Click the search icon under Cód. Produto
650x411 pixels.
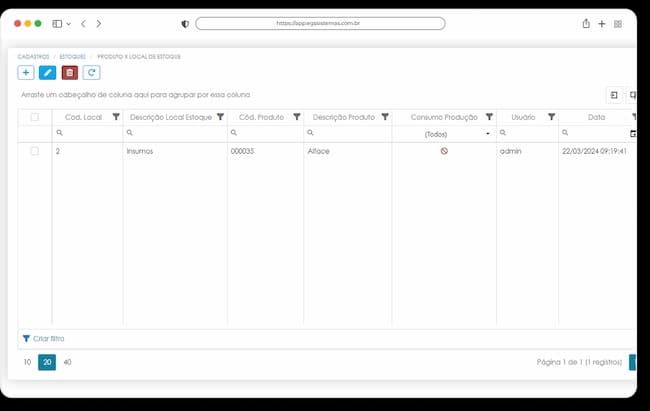[x=234, y=133]
